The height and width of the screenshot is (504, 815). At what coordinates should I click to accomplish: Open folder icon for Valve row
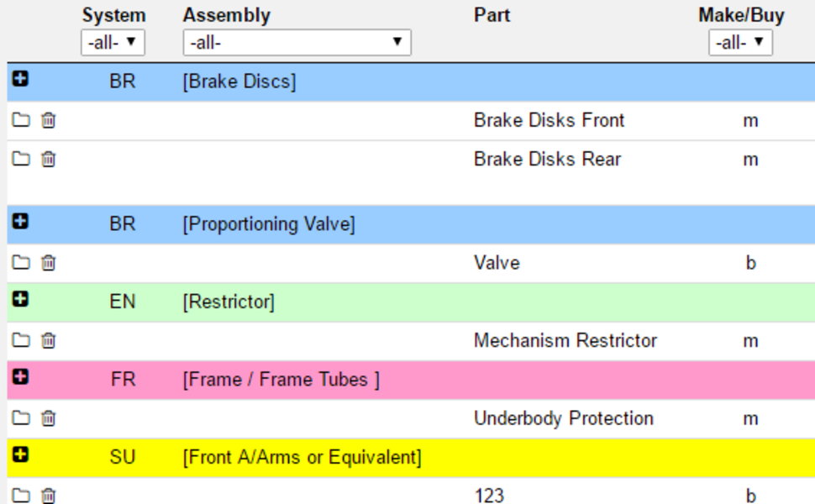(20, 263)
